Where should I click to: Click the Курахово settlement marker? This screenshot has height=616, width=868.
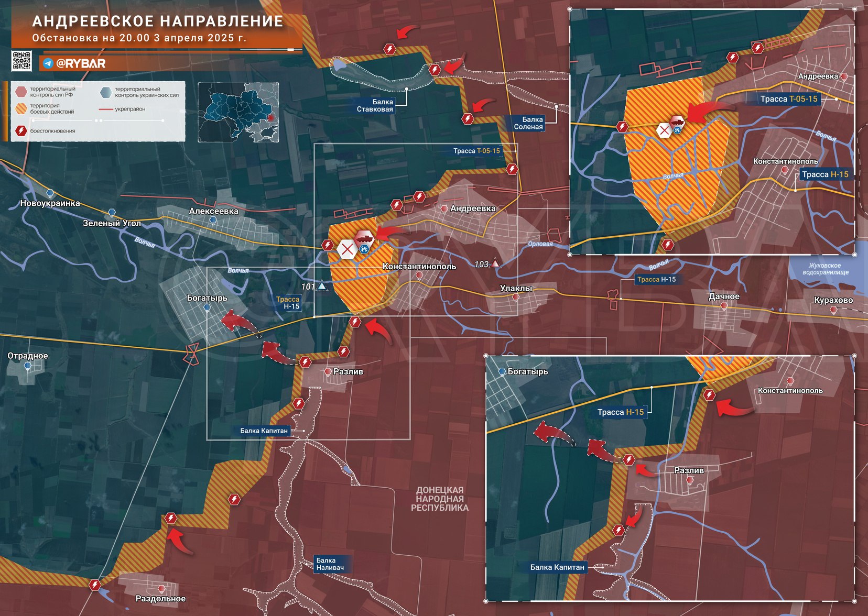click(x=833, y=310)
